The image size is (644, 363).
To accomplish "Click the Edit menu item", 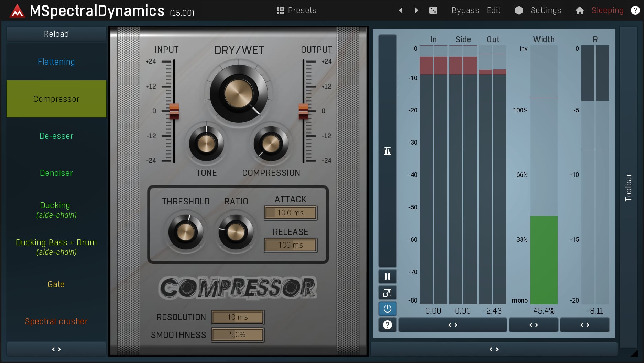I will pyautogui.click(x=493, y=10).
